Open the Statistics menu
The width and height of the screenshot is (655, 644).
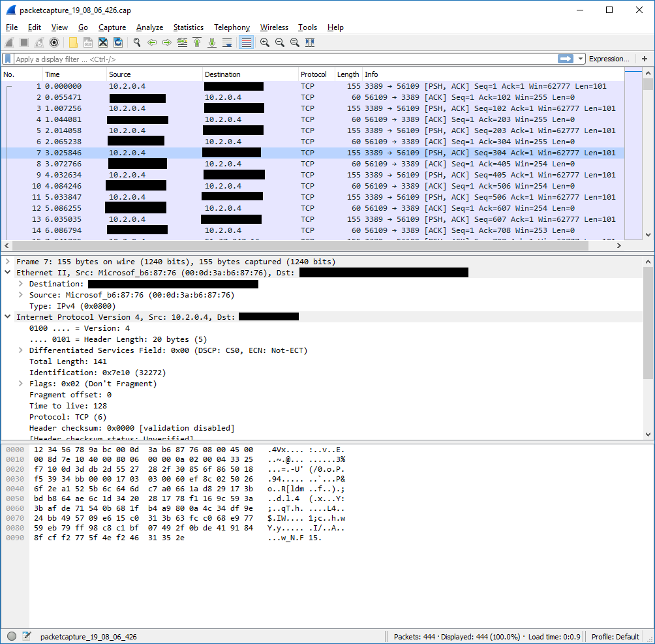(188, 27)
